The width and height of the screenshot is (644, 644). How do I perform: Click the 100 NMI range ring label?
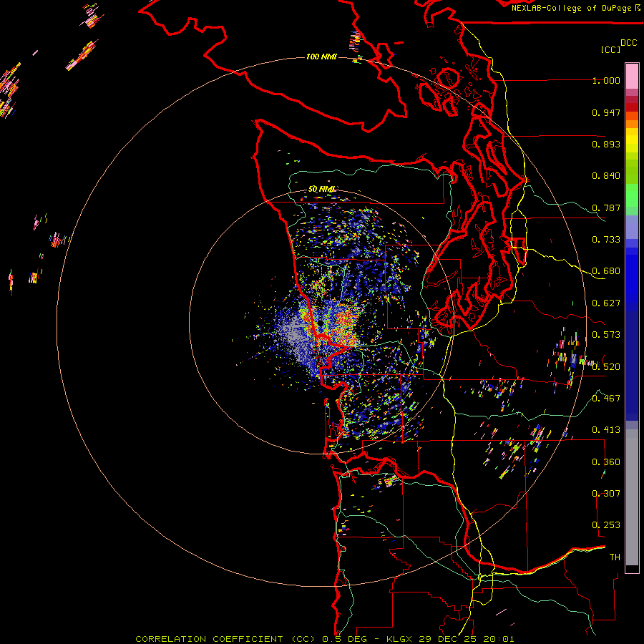coord(321,57)
